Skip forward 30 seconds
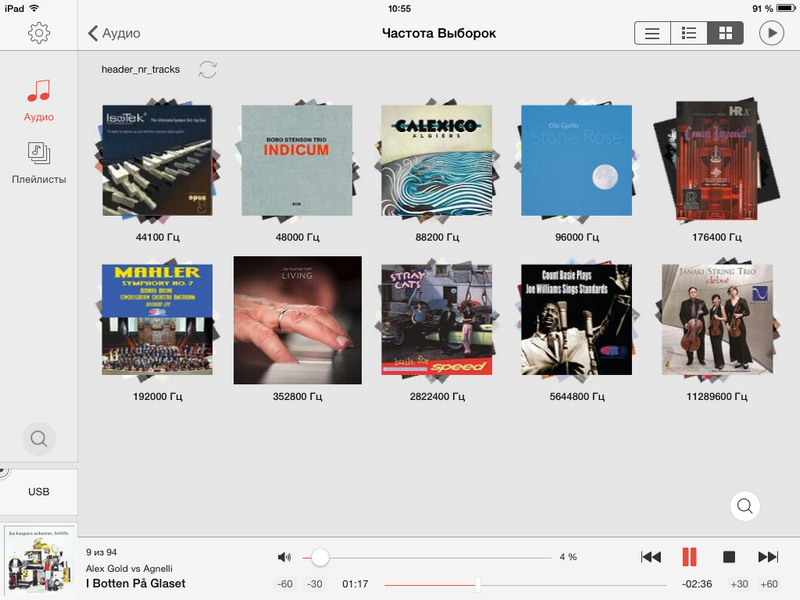Screen dimensions: 800x600 (739, 584)
